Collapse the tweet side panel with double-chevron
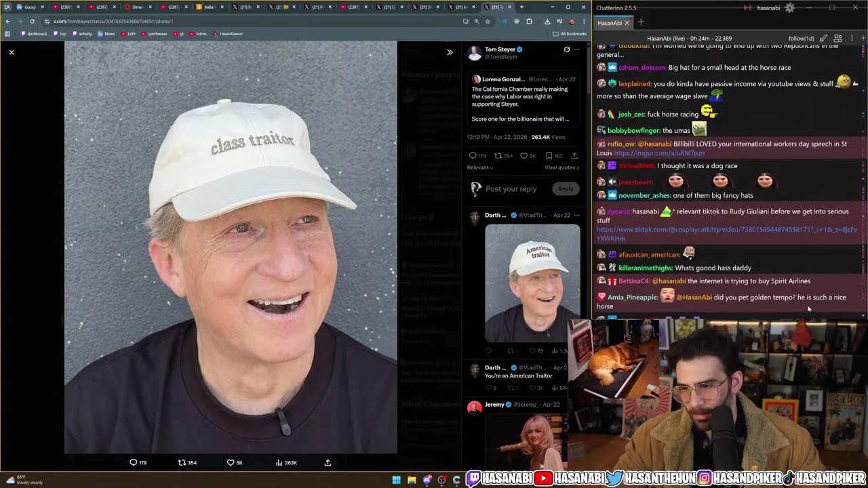The image size is (868, 488). tap(450, 52)
